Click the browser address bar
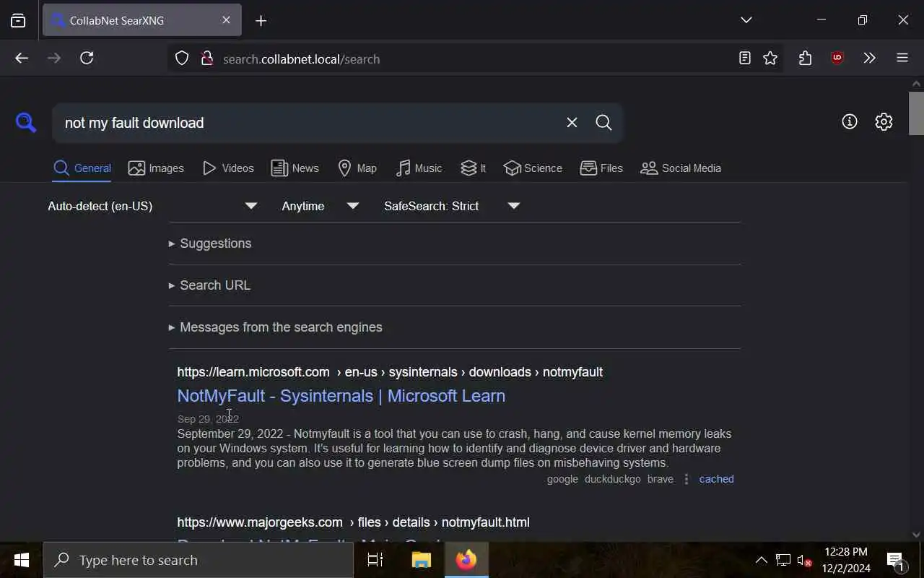 point(476,59)
